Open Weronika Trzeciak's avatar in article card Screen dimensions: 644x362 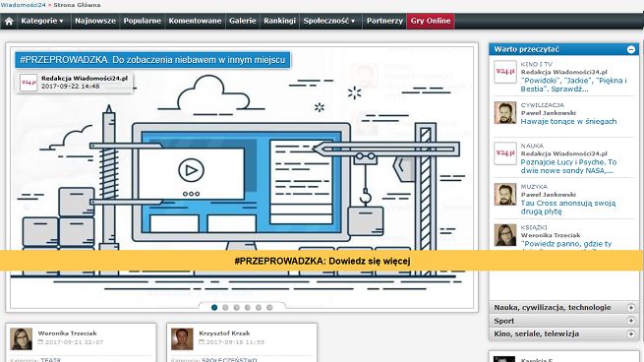coord(22,339)
